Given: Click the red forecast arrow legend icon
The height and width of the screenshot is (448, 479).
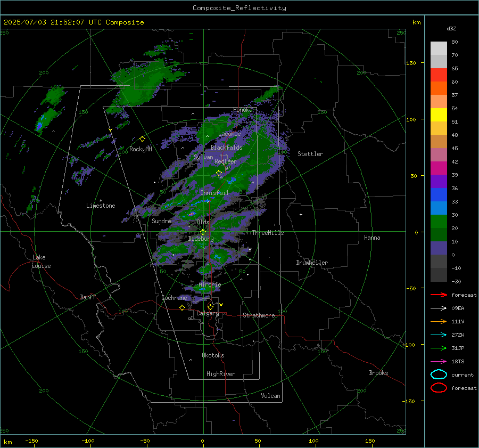Looking at the screenshot, I should tap(439, 295).
